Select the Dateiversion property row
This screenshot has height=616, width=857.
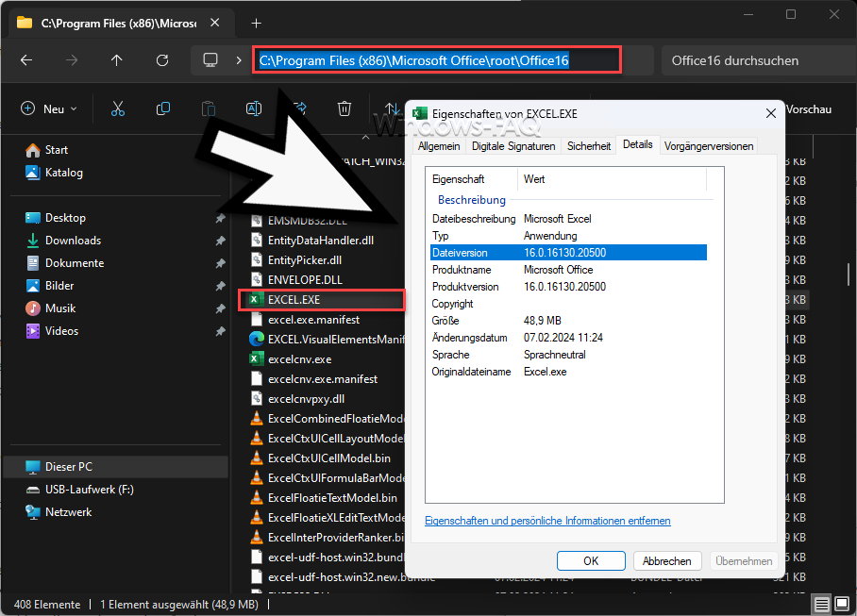[x=568, y=253]
